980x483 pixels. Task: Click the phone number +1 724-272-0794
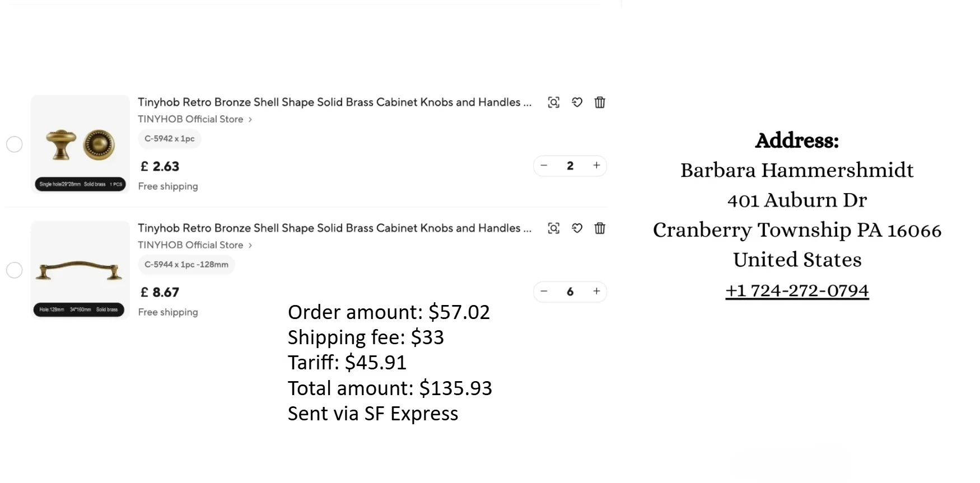(x=797, y=290)
